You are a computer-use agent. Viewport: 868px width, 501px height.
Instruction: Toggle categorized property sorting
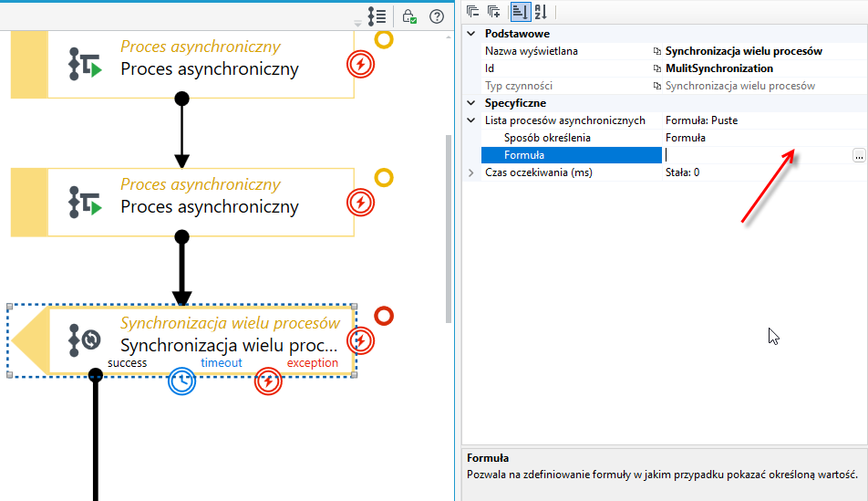(x=520, y=11)
